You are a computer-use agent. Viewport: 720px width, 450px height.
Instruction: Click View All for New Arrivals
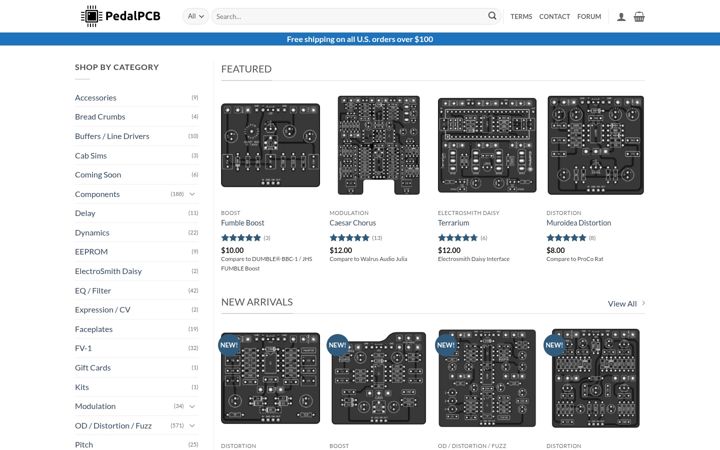point(626,304)
